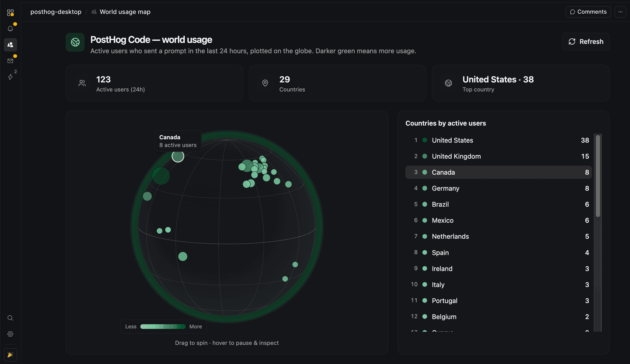Click the Less–More green gradient legend
The height and width of the screenshot is (364, 630).
(163, 327)
